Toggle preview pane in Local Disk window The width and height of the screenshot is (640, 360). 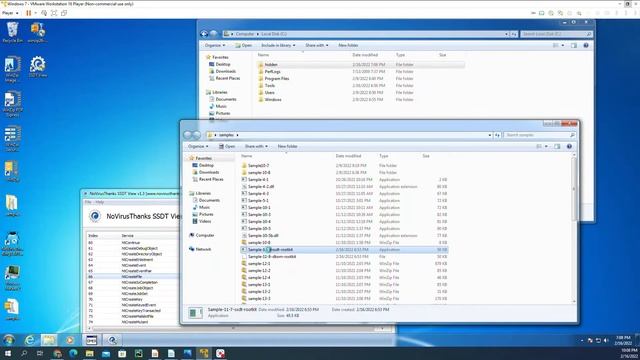574,45
